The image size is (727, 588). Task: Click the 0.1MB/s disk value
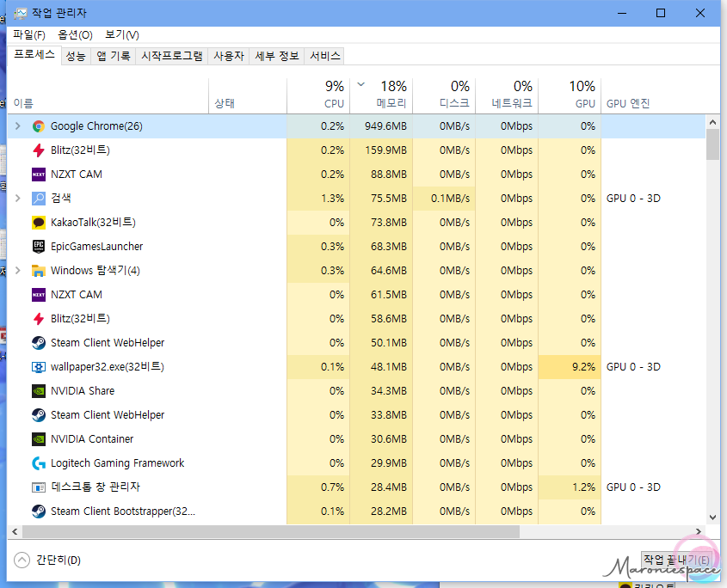pos(450,199)
